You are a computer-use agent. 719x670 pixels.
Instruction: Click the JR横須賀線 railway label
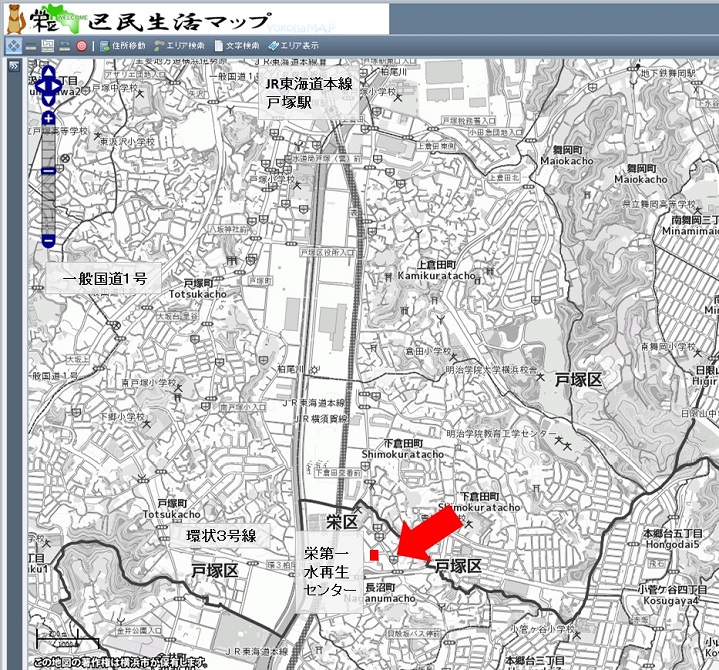320,419
